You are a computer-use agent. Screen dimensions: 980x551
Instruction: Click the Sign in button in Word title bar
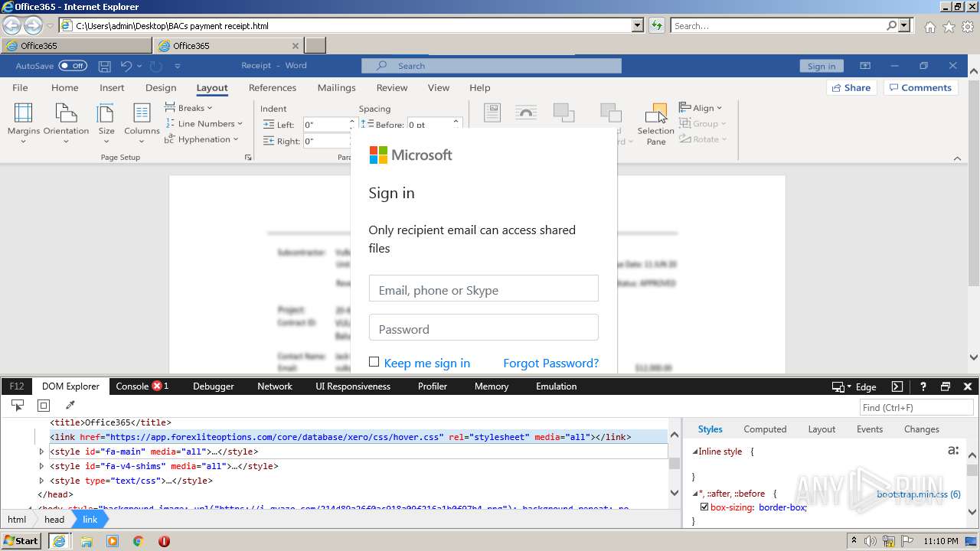pyautogui.click(x=822, y=66)
